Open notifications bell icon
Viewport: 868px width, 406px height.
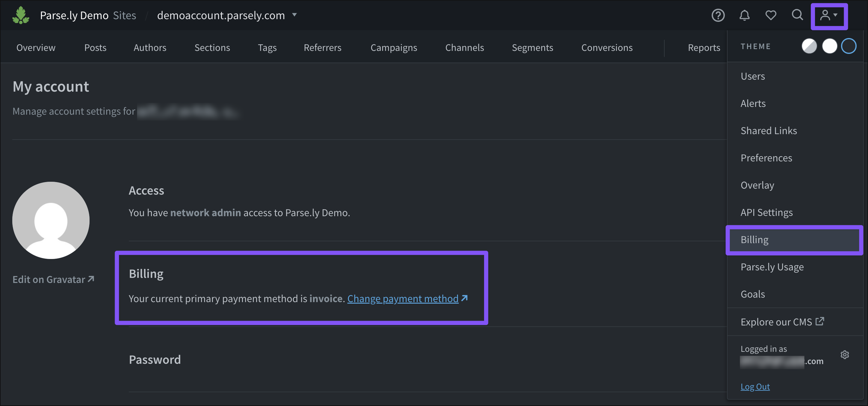point(744,15)
